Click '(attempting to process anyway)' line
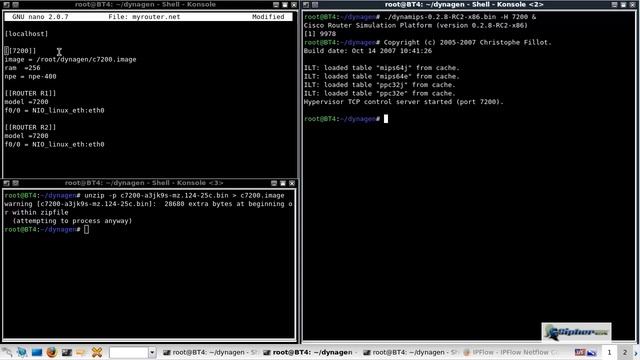Image resolution: width=640 pixels, height=360 pixels. (72, 221)
